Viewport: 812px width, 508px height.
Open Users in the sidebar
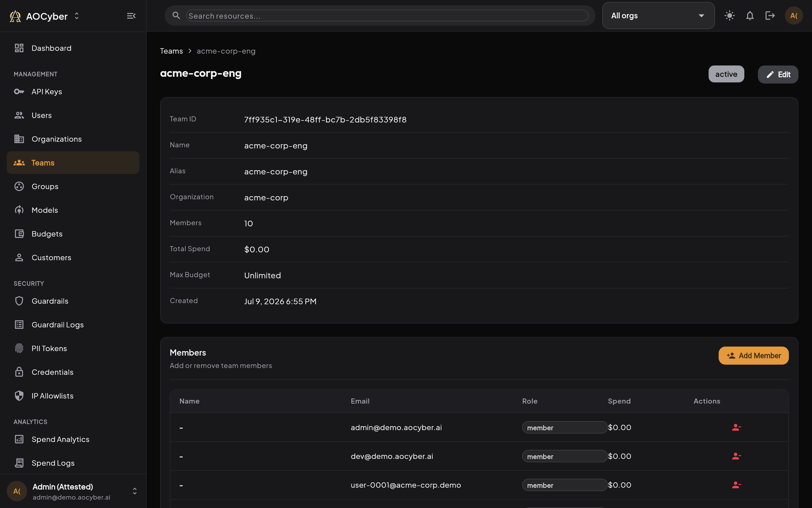pyautogui.click(x=73, y=115)
